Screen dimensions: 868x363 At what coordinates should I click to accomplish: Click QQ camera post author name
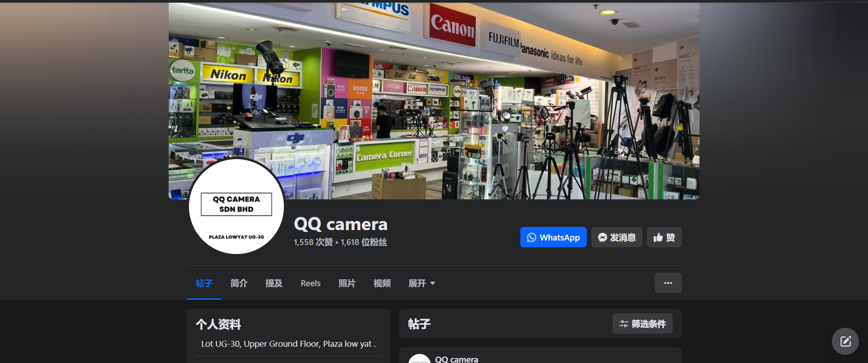coord(456,359)
